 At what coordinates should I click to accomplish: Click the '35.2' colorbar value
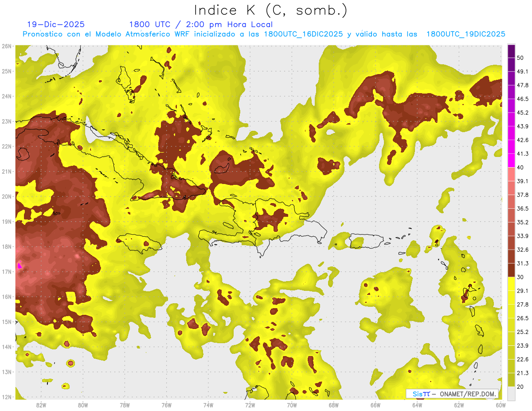coord(523,222)
